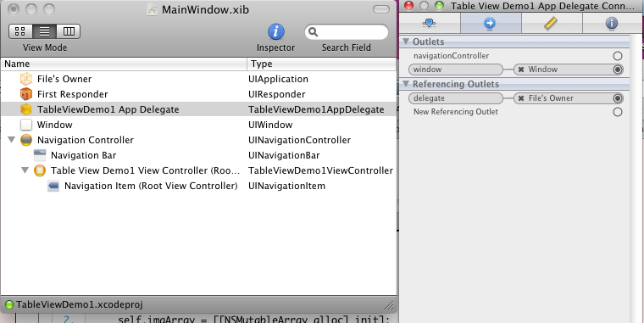
Task: Select the File's Owner row
Action: pos(198,79)
